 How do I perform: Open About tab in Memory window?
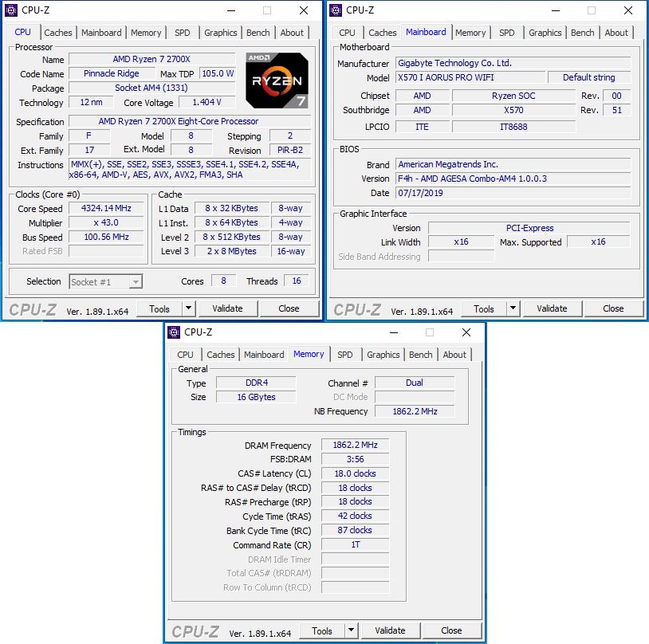point(454,355)
